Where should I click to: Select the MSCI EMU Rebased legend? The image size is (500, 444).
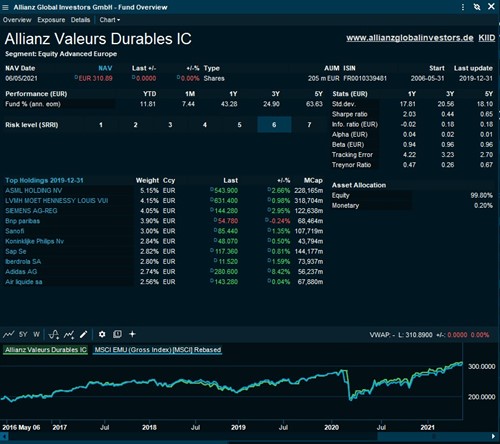157,350
